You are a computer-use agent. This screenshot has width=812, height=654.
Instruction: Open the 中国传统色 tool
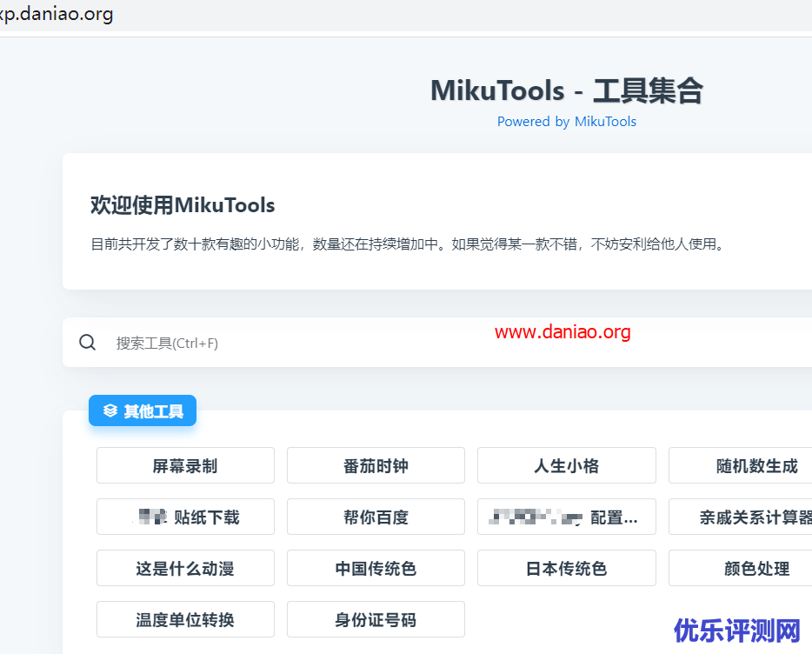[376, 568]
